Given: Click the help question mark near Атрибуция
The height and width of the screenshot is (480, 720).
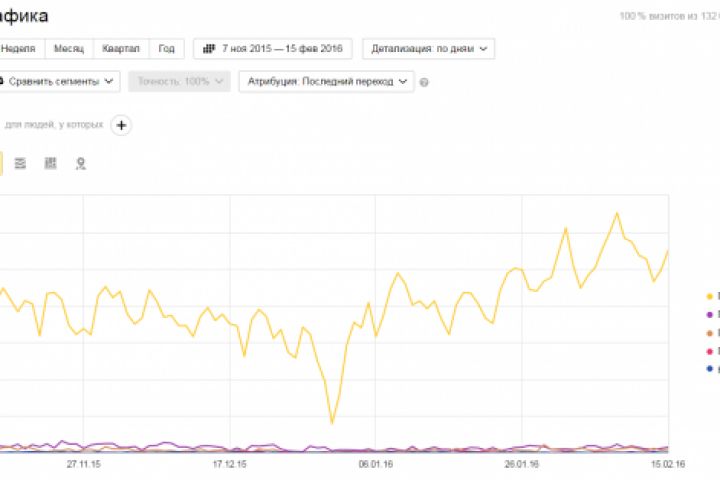Looking at the screenshot, I should 425,82.
